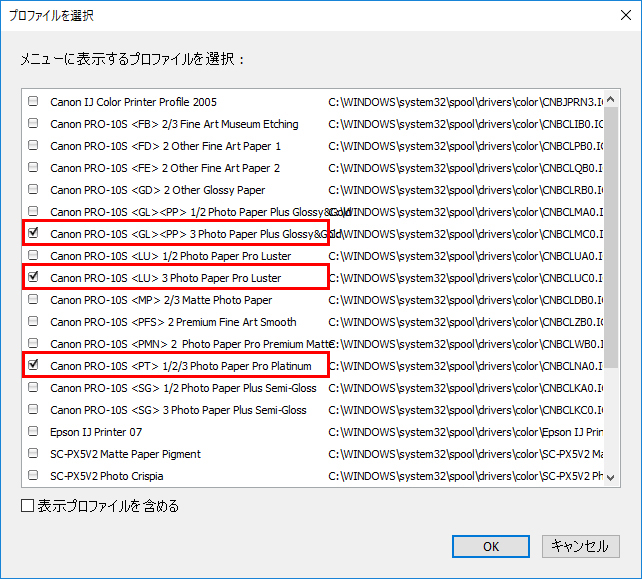Click the file path ending in CNBCLPB0
This screenshot has height=579, width=642.
pyautogui.click(x=466, y=146)
